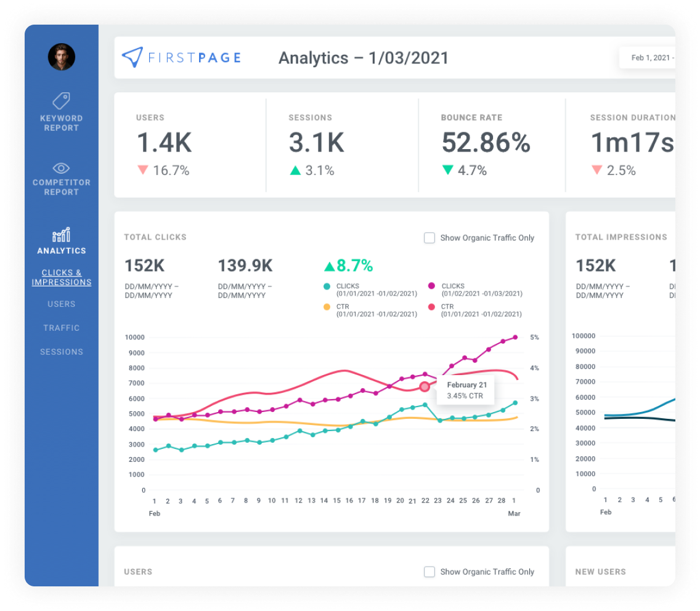Image resolution: width=700 pixels, height=611 pixels.
Task: Enable Show Organic Traffic Only for Total Clicks
Action: coord(429,238)
